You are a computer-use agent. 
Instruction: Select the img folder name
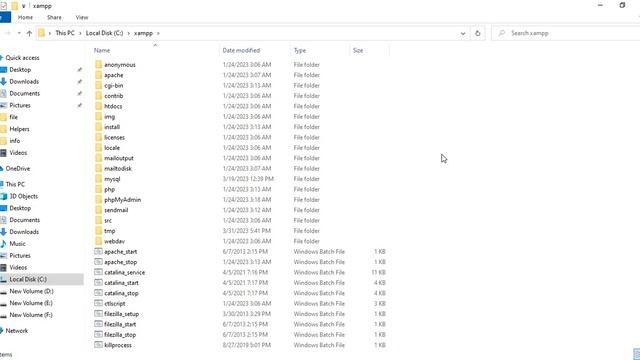[109, 117]
